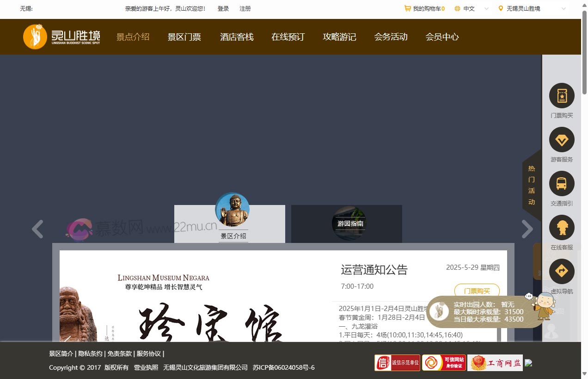The width and height of the screenshot is (588, 379).
Task: Open the 攻略游记 menu item
Action: (339, 37)
